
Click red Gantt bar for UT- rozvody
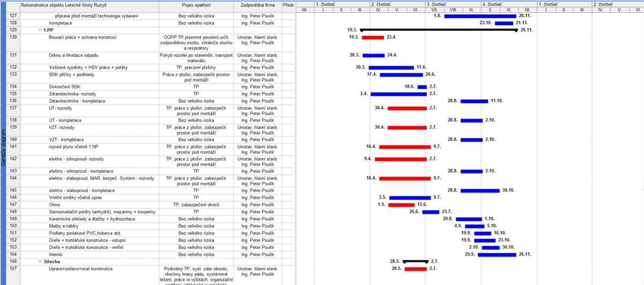coord(407,108)
